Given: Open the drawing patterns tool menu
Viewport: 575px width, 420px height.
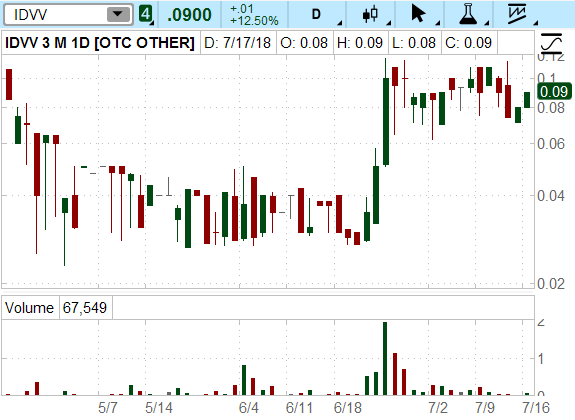Looking at the screenshot, I should click(517, 15).
